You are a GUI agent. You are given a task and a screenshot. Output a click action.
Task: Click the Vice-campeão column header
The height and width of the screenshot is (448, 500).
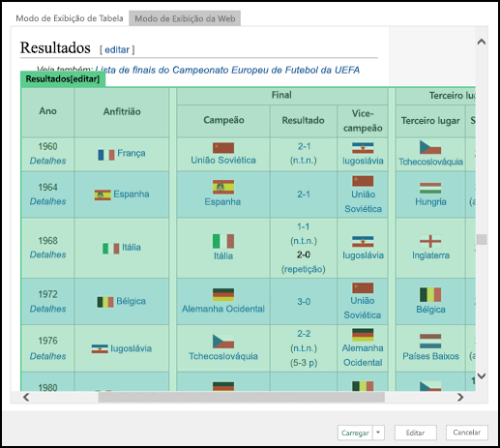(x=363, y=121)
